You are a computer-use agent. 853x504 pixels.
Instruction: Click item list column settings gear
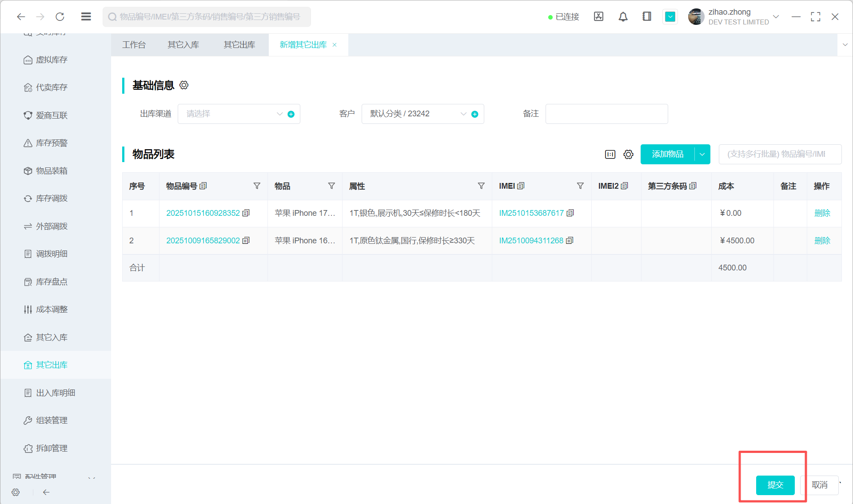point(628,155)
